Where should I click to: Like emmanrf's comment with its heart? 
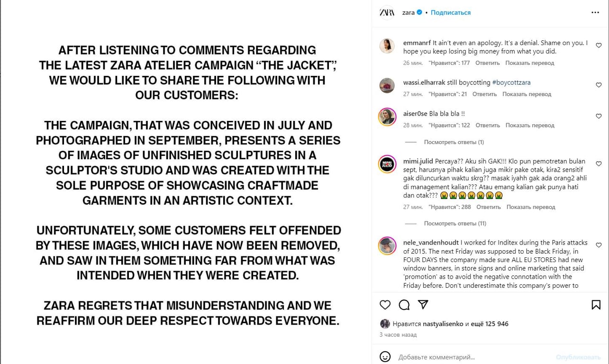click(x=599, y=45)
